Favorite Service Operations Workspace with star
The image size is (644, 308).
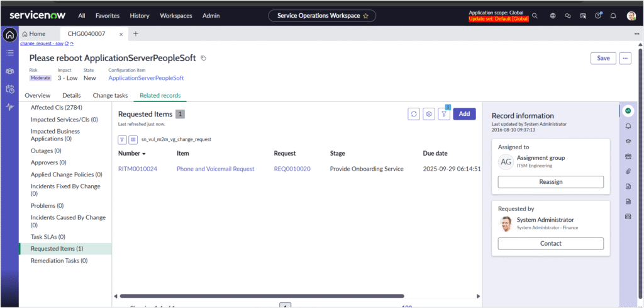click(365, 16)
